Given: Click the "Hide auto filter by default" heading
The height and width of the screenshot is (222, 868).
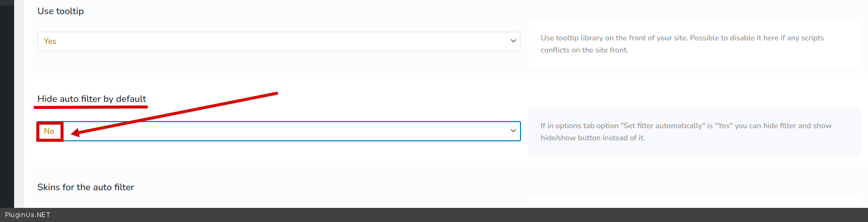Looking at the screenshot, I should point(91,99).
